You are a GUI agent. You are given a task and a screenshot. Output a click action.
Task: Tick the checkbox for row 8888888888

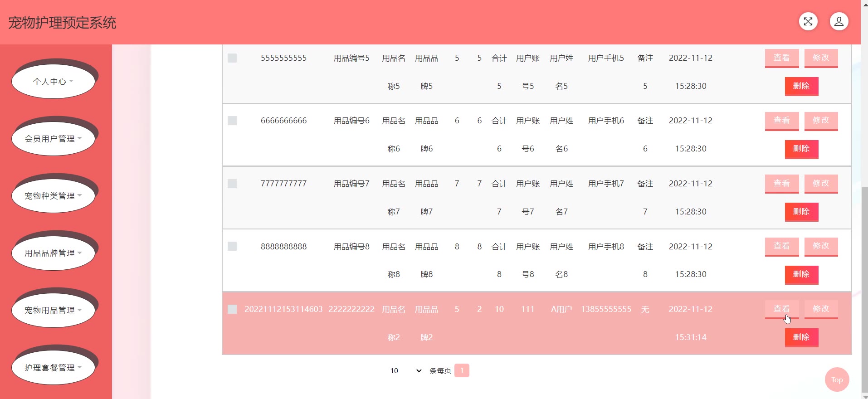coord(232,246)
